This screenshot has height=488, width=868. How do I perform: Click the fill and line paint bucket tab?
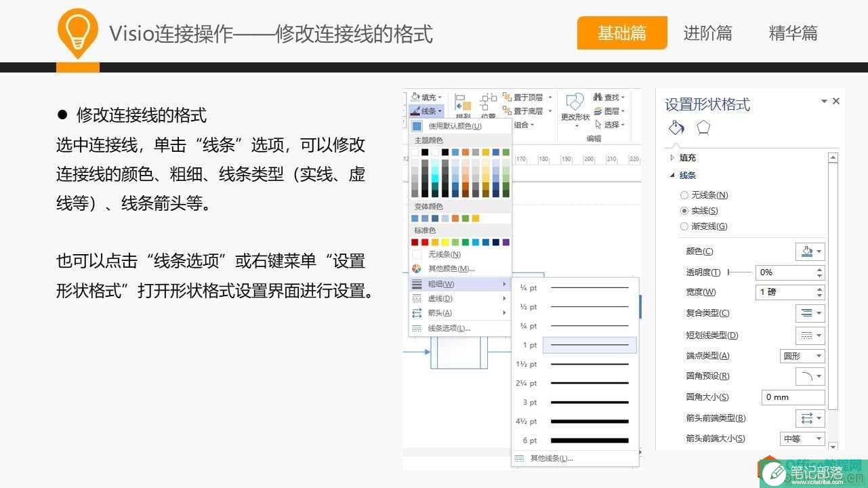[676, 127]
